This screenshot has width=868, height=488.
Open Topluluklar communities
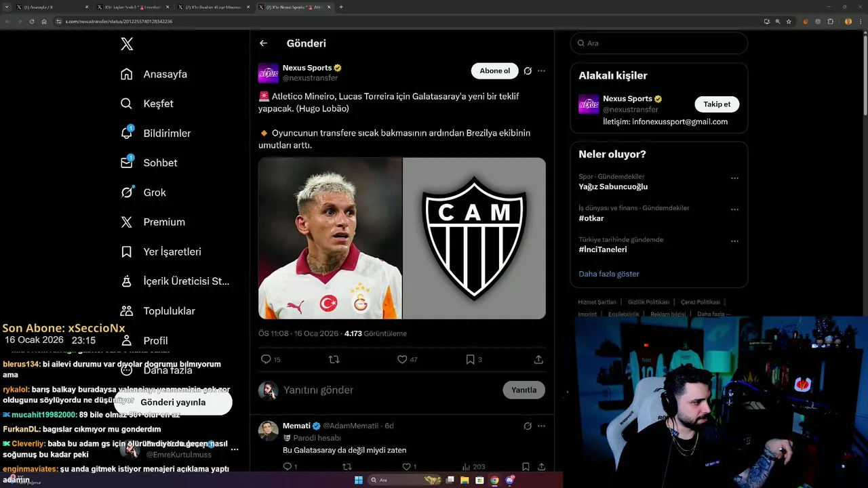(157, 311)
